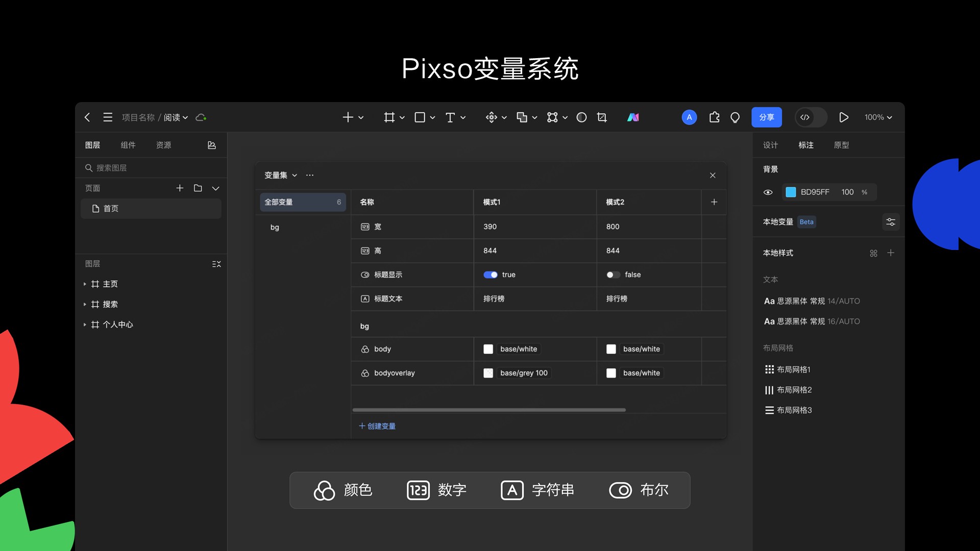Toggle background visibility eye icon
The height and width of the screenshot is (551, 980).
(768, 192)
